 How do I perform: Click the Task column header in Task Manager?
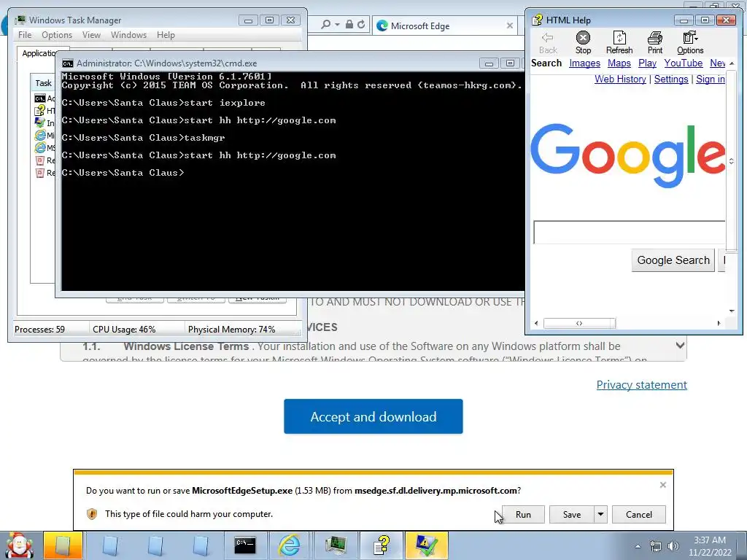pyautogui.click(x=43, y=83)
